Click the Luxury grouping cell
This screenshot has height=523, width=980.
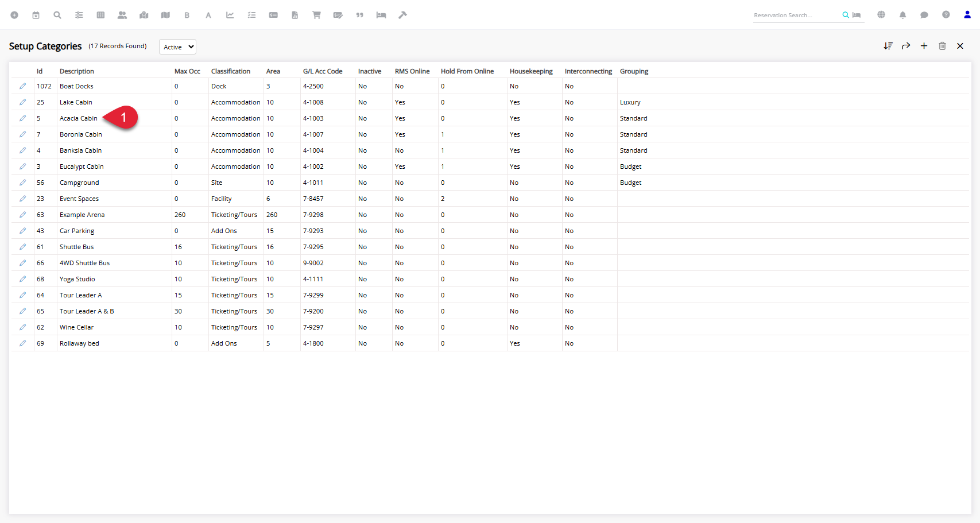630,102
